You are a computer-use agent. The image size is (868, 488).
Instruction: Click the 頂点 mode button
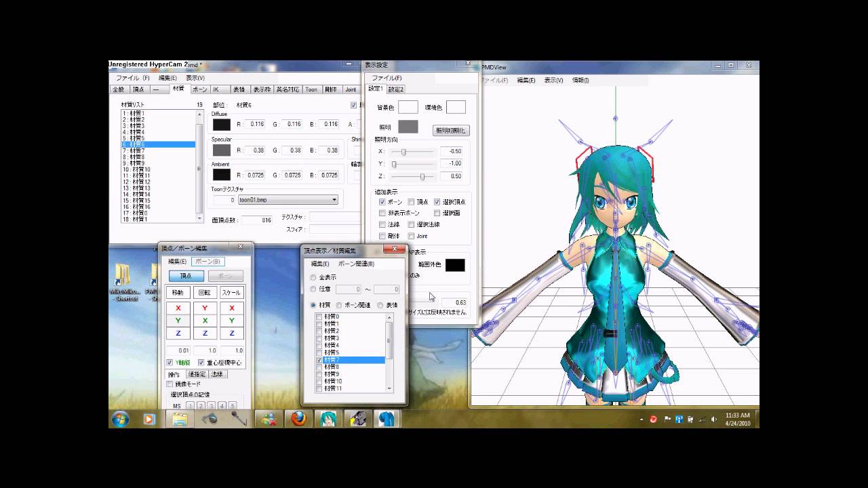pyautogui.click(x=186, y=276)
